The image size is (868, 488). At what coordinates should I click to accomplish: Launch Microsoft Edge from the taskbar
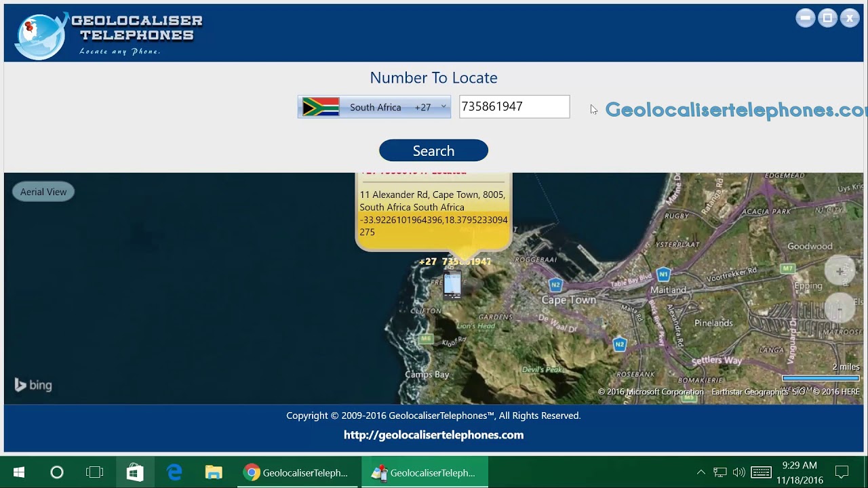174,472
